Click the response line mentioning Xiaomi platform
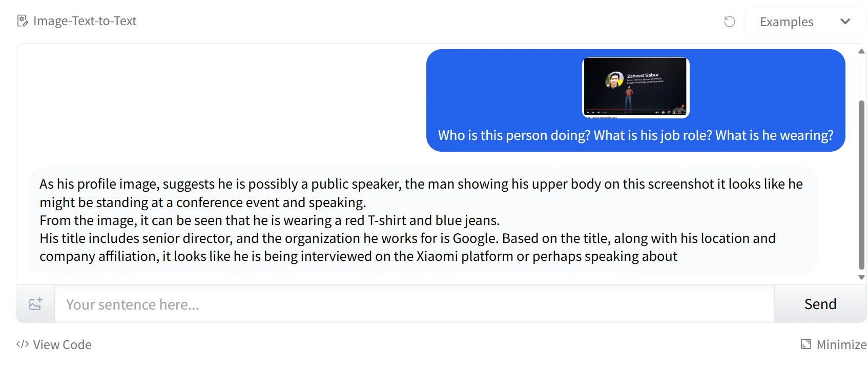The width and height of the screenshot is (868, 368). (x=358, y=256)
